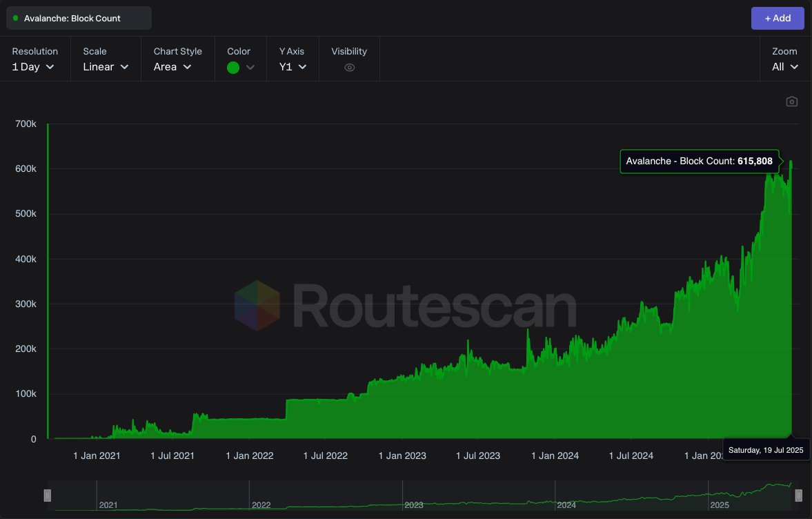
Task: Open the Chart Style Area dropdown
Action: pyautogui.click(x=172, y=67)
